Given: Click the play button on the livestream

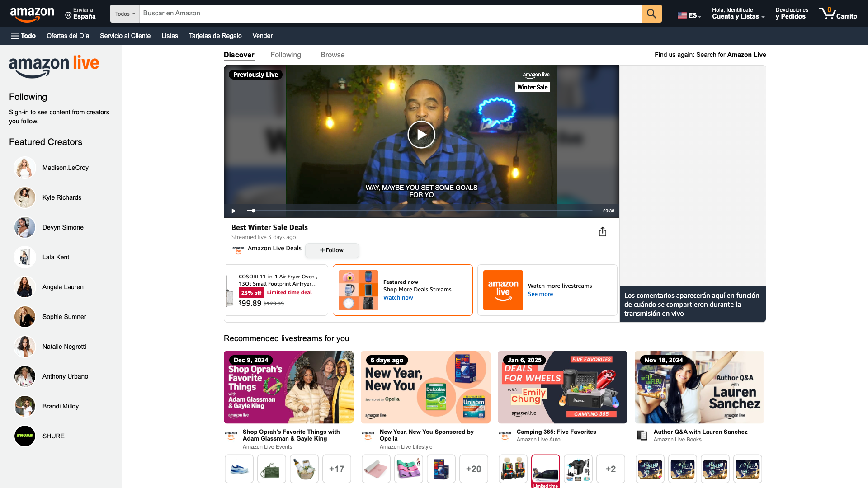Looking at the screenshot, I should [x=421, y=134].
